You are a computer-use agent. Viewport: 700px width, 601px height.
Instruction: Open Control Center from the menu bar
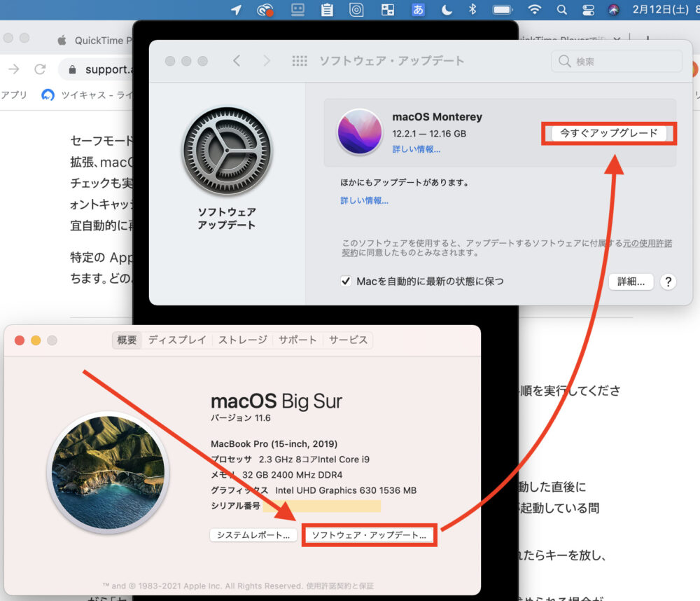(x=589, y=10)
